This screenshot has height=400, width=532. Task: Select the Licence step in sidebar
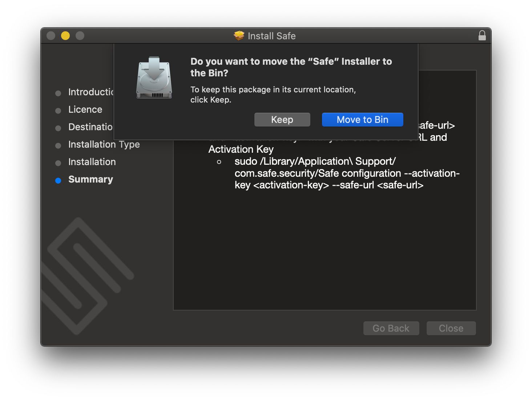pos(85,109)
